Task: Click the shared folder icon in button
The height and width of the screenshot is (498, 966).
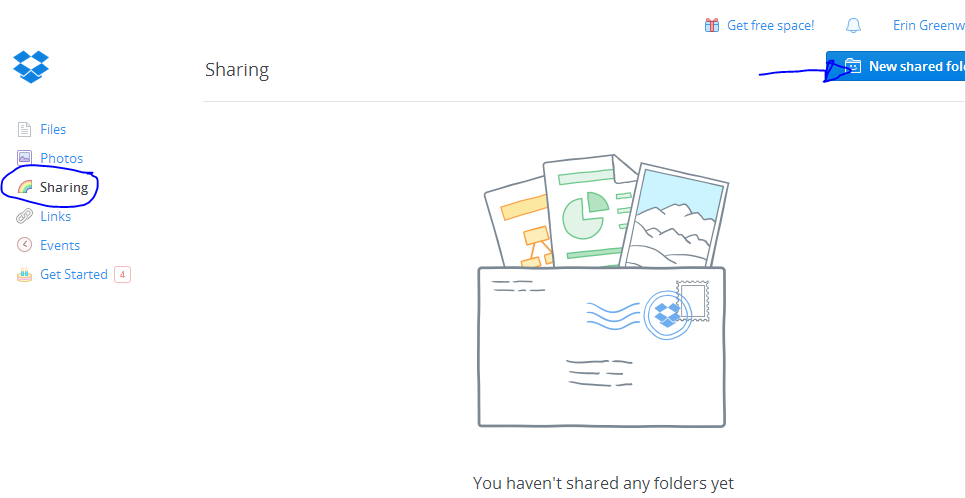Action: 852,66
